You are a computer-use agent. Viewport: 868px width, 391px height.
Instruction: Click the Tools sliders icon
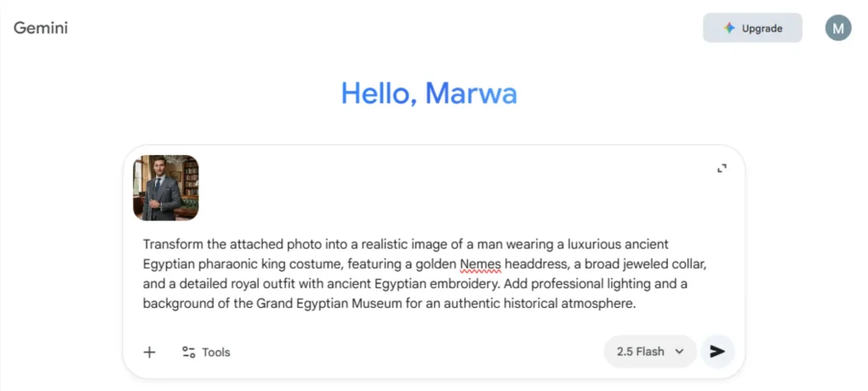(x=189, y=352)
